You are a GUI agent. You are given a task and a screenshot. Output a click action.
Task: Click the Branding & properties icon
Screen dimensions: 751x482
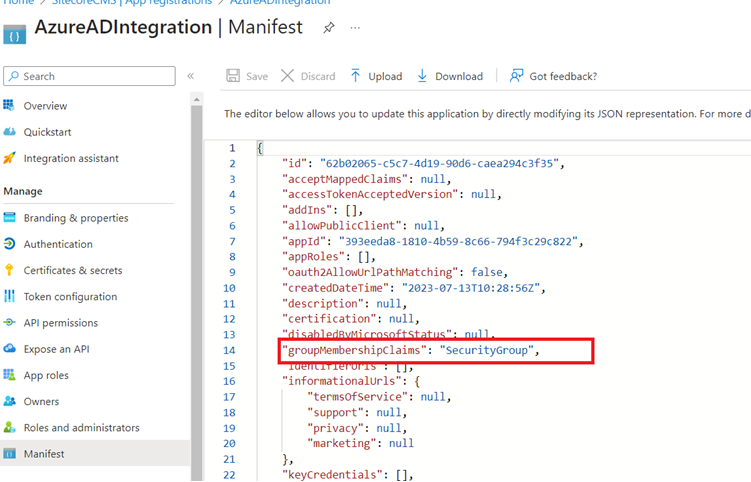9,218
